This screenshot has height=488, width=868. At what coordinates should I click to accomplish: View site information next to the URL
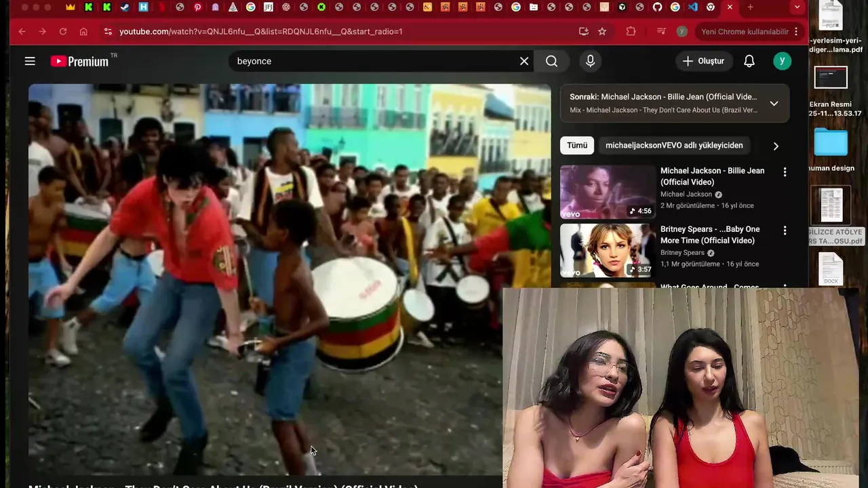(107, 31)
